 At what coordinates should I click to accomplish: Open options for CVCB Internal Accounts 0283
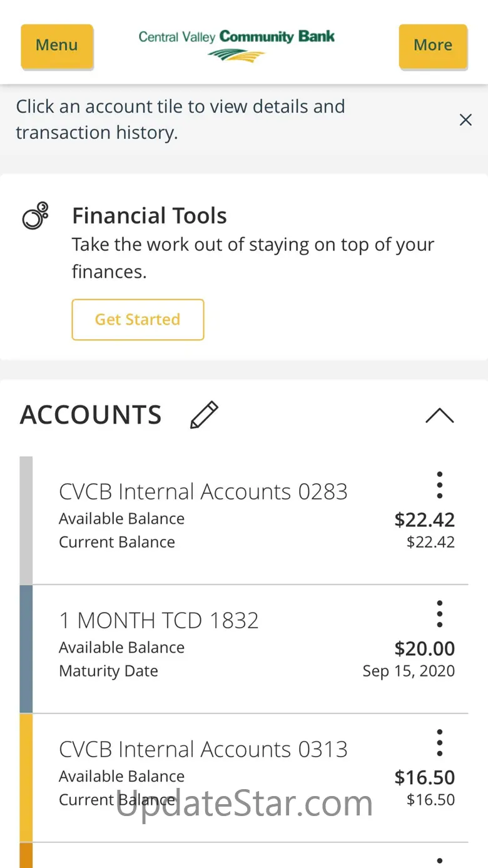pyautogui.click(x=440, y=485)
